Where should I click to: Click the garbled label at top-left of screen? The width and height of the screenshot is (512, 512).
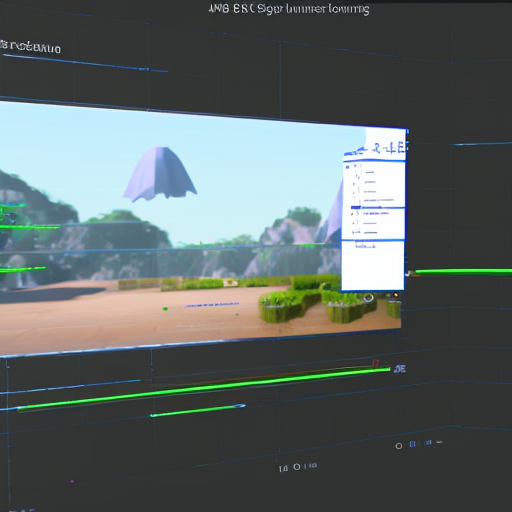coord(31,47)
